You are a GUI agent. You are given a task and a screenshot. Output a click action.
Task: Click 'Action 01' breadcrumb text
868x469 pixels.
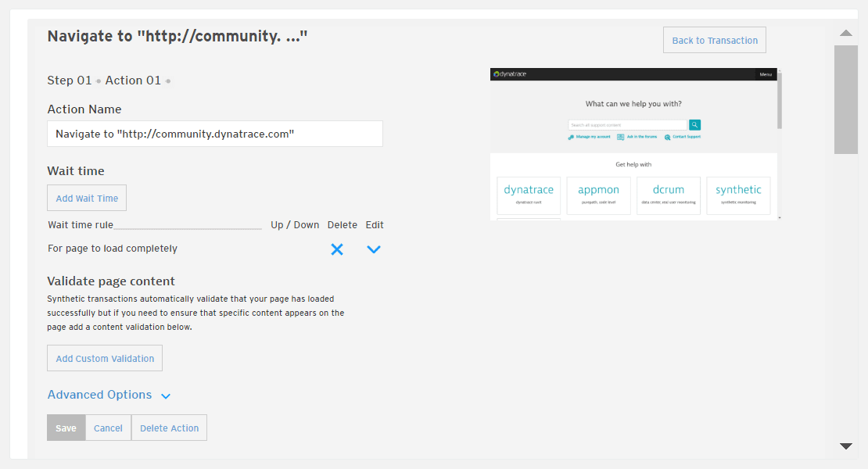133,81
